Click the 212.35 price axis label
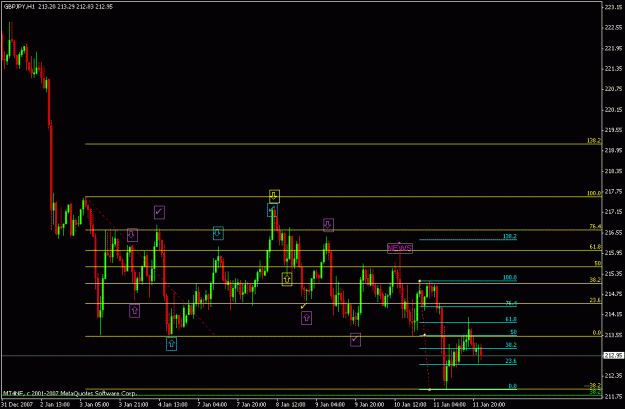Screen dimensions: 625x409 click(x=613, y=376)
